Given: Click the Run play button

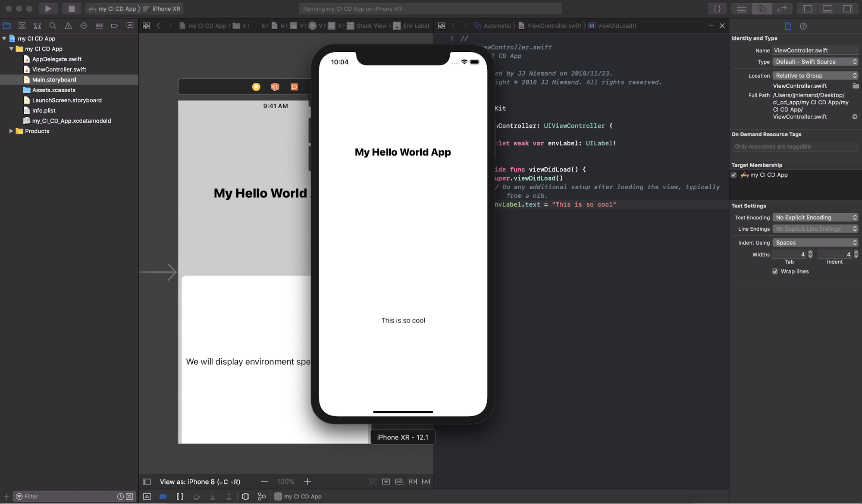Looking at the screenshot, I should pos(48,9).
